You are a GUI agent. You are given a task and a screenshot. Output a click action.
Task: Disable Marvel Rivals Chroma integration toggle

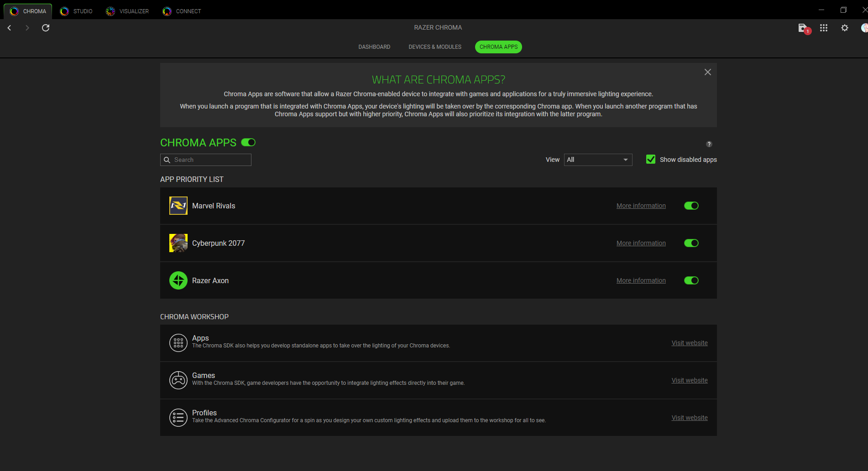tap(691, 206)
